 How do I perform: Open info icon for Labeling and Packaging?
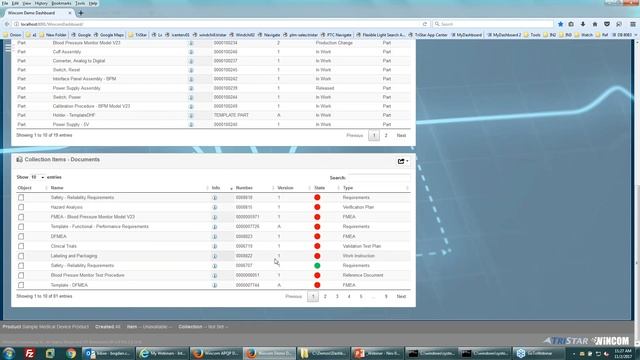point(215,256)
